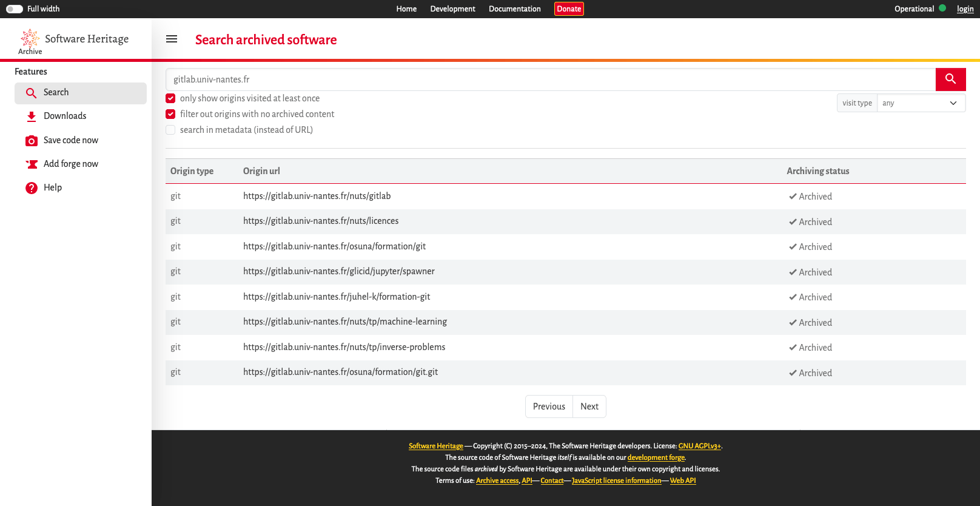980x506 pixels.
Task: Enable search in metadata checkbox
Action: coord(170,130)
